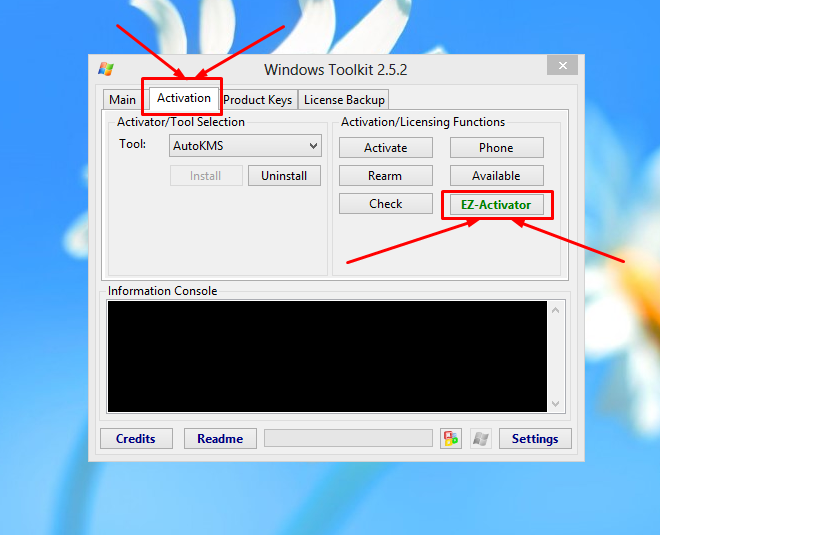The height and width of the screenshot is (535, 819).
Task: Click the Rearm button
Action: click(385, 176)
